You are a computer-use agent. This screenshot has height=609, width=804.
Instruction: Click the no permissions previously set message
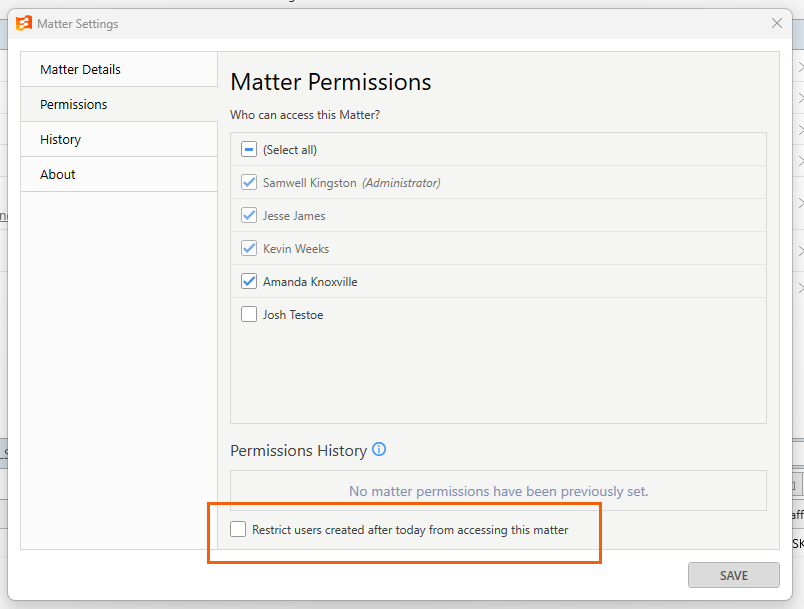(498, 491)
